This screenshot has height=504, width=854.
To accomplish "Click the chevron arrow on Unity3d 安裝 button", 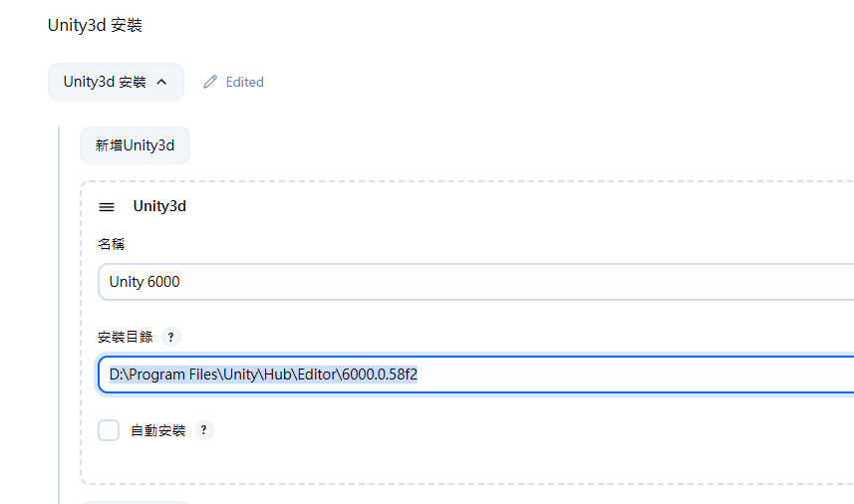I will tap(161, 83).
